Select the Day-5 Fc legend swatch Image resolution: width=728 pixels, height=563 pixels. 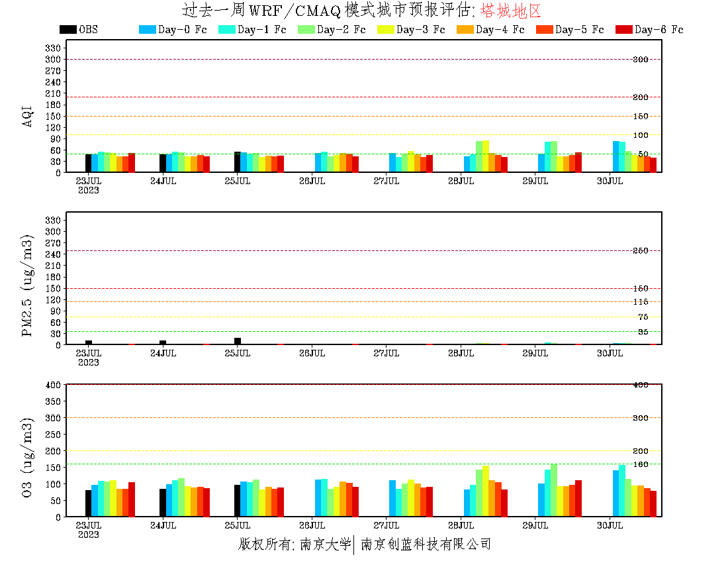coord(544,30)
